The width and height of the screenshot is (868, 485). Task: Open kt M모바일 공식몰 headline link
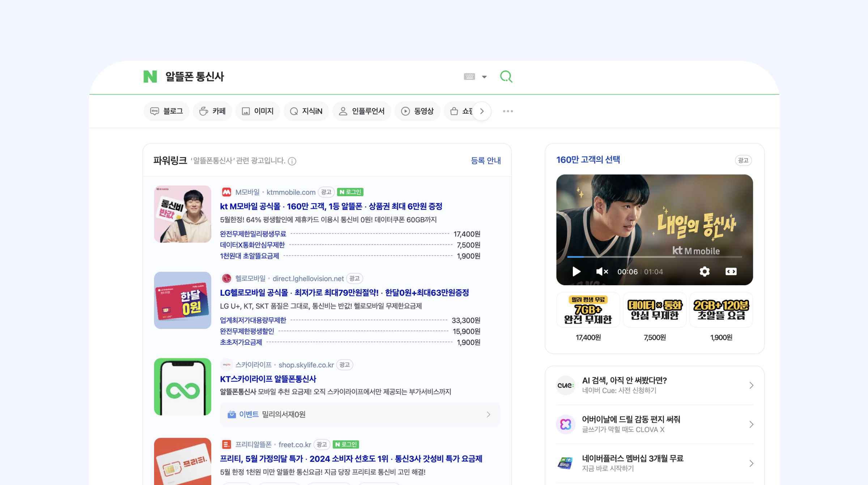coord(331,206)
